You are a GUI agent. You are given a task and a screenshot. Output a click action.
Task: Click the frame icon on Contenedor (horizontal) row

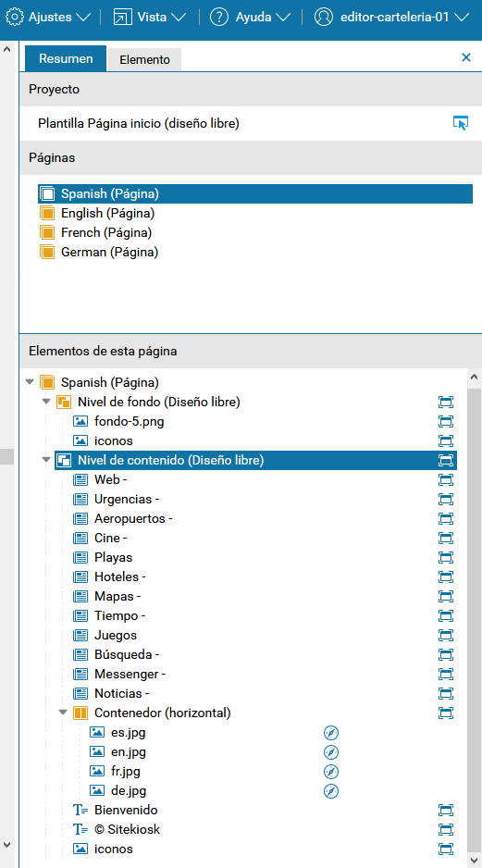[446, 713]
